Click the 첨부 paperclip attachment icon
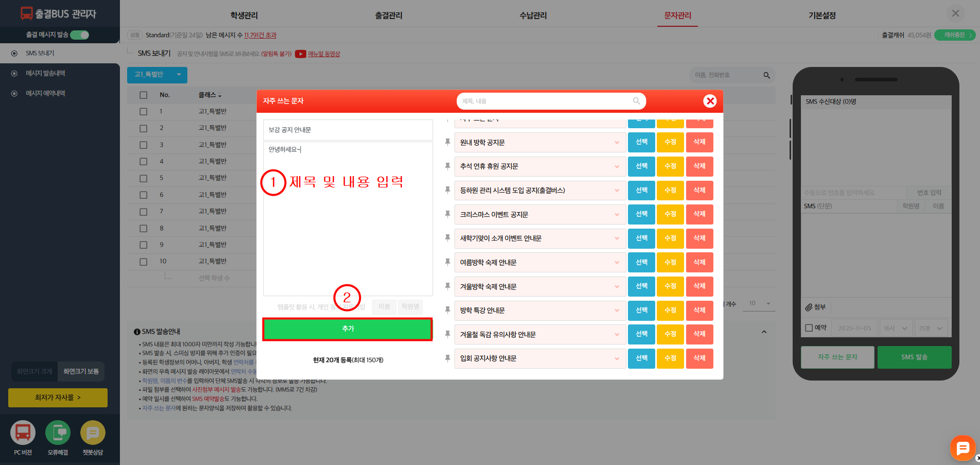 809,307
